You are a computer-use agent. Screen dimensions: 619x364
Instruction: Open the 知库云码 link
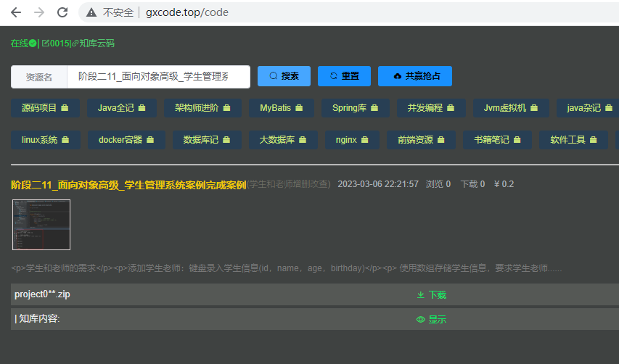[x=93, y=44]
